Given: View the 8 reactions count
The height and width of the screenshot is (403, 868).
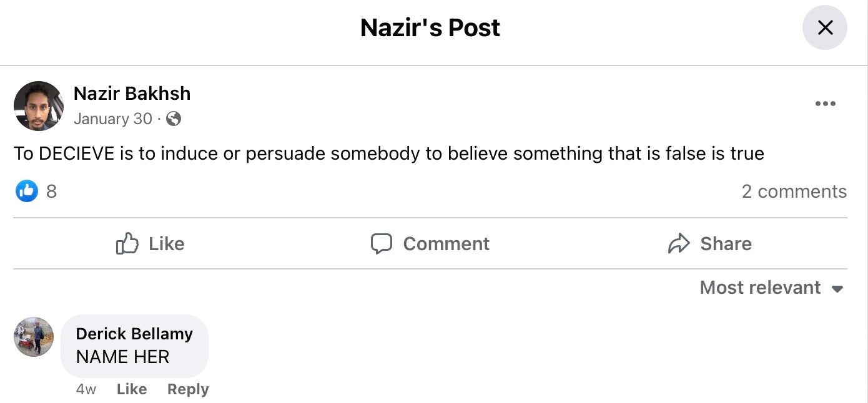Looking at the screenshot, I should [x=51, y=192].
